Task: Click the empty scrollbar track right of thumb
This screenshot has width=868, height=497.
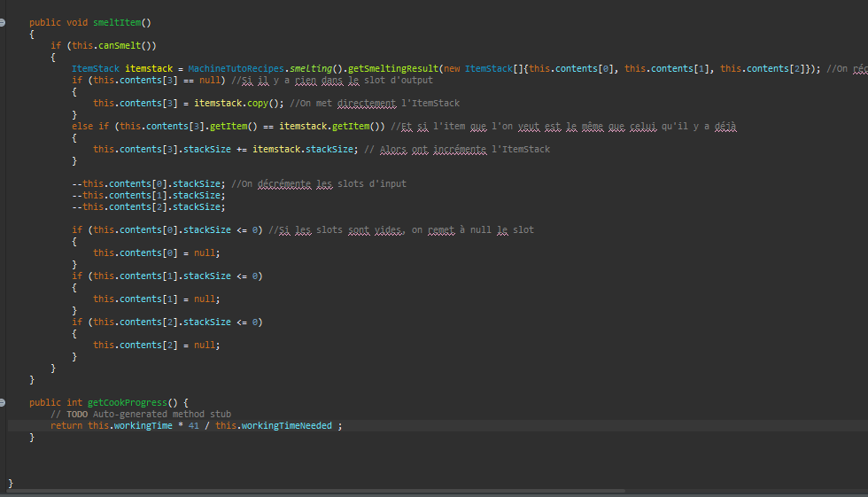Action: tap(744, 490)
